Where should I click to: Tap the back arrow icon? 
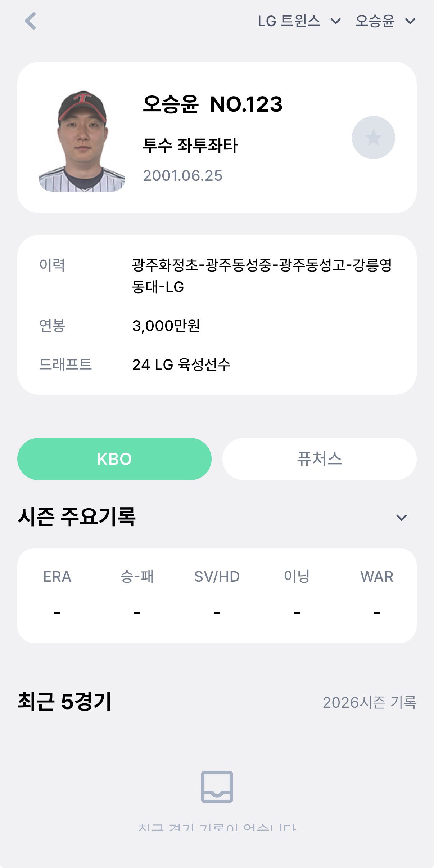[x=31, y=21]
